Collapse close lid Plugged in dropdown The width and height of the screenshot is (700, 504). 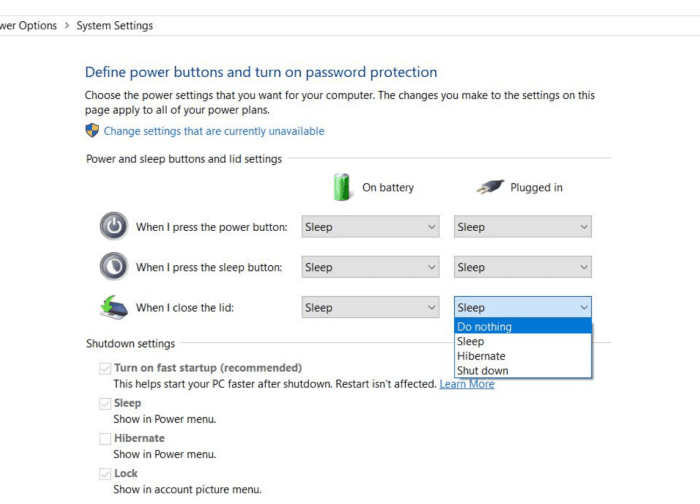click(523, 307)
